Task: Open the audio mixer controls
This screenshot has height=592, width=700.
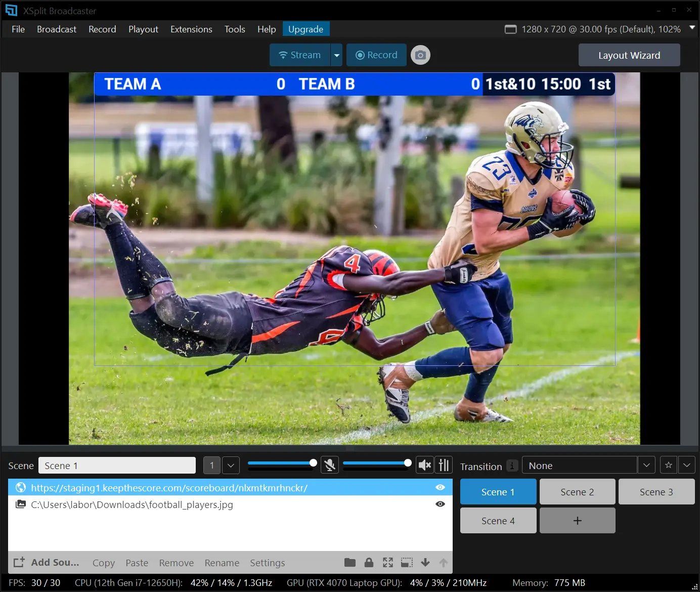Action: [444, 464]
